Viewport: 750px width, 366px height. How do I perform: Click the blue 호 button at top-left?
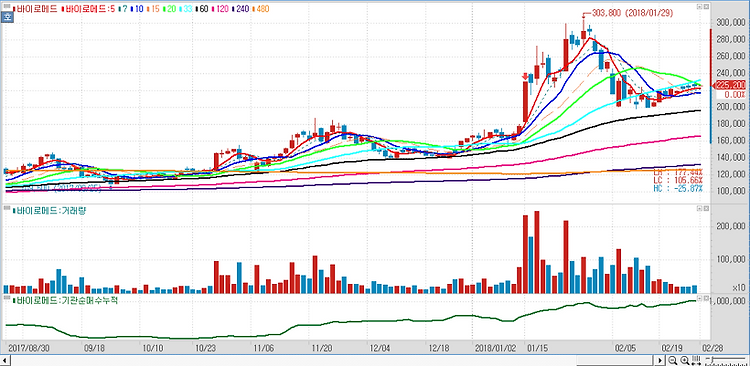(x=8, y=17)
